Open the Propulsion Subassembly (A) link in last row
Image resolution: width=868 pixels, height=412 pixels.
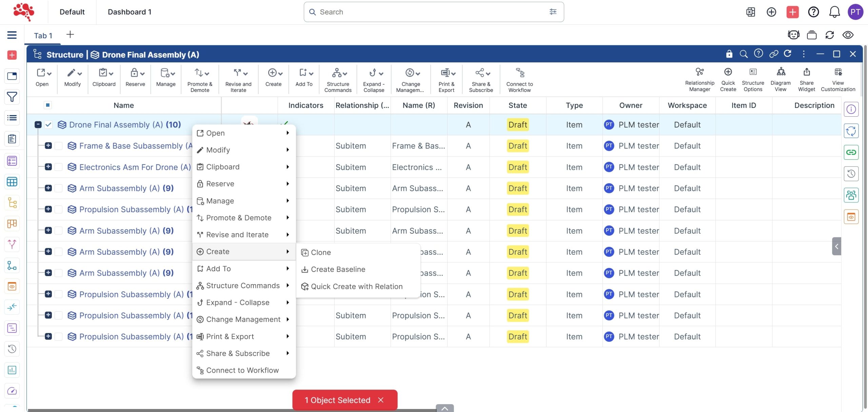(131, 337)
